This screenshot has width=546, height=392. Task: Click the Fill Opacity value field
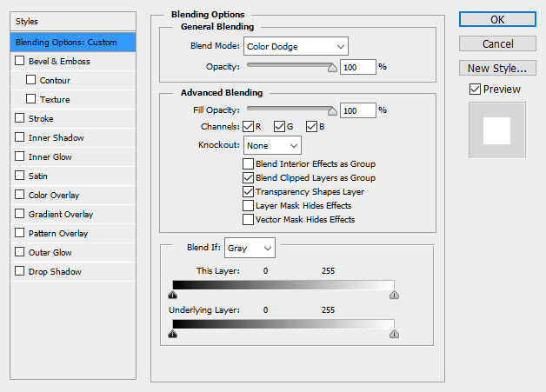pos(357,110)
